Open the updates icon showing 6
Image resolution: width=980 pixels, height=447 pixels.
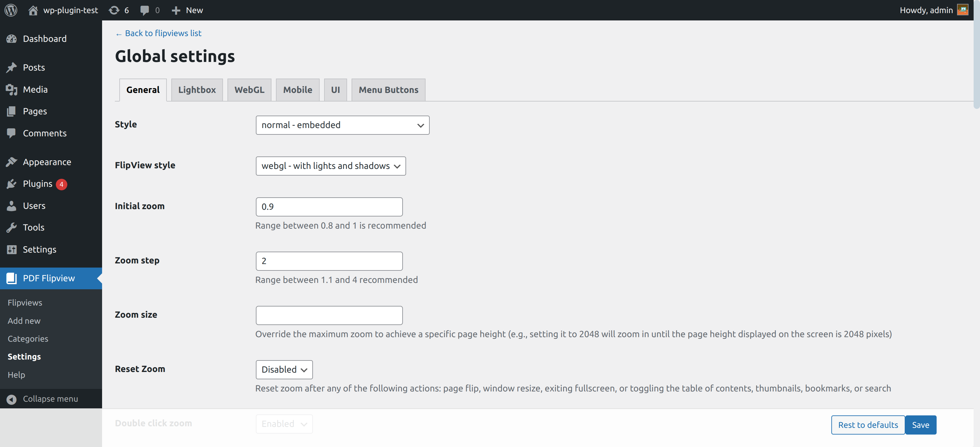[114, 10]
